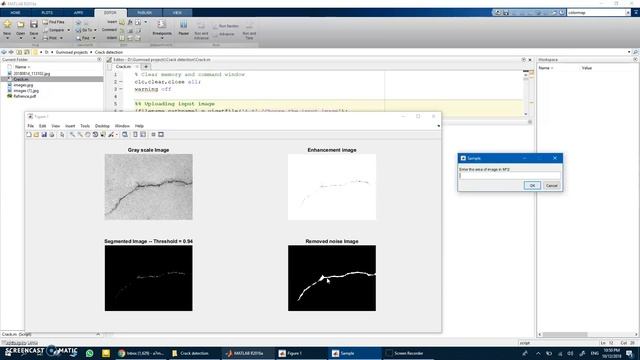640x360 pixels.
Task: Select the Brush data tool in figure toolbar
Action: [x=111, y=134]
